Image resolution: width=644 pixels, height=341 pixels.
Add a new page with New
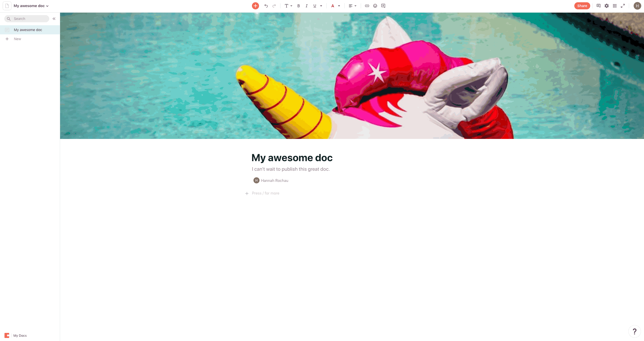pos(17,39)
